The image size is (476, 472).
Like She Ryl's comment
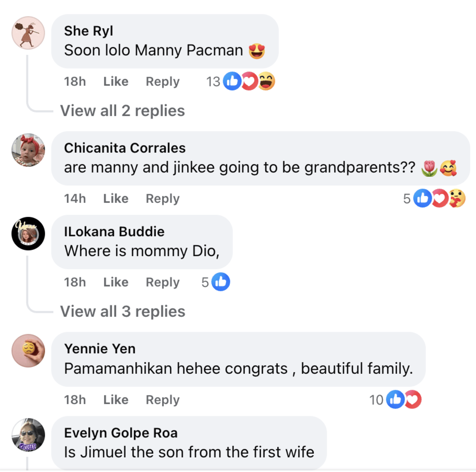pos(116,82)
